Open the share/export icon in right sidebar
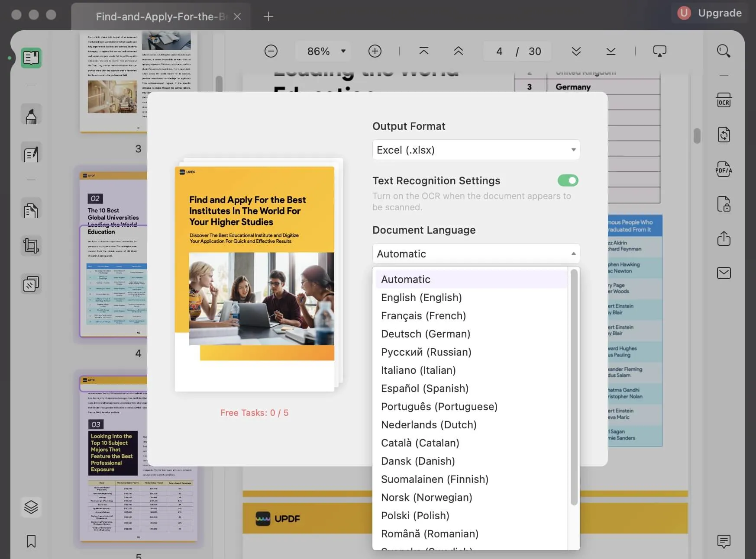This screenshot has height=559, width=756. pyautogui.click(x=724, y=238)
